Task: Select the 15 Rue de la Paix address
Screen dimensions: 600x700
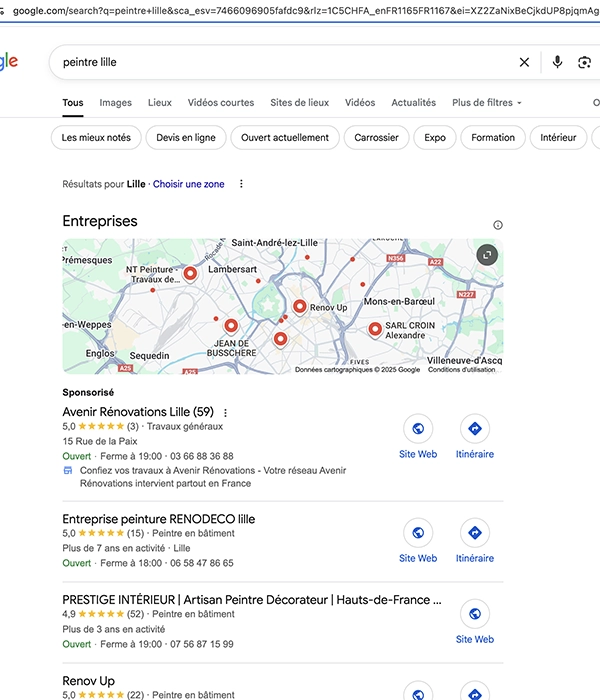Action: coord(100,441)
